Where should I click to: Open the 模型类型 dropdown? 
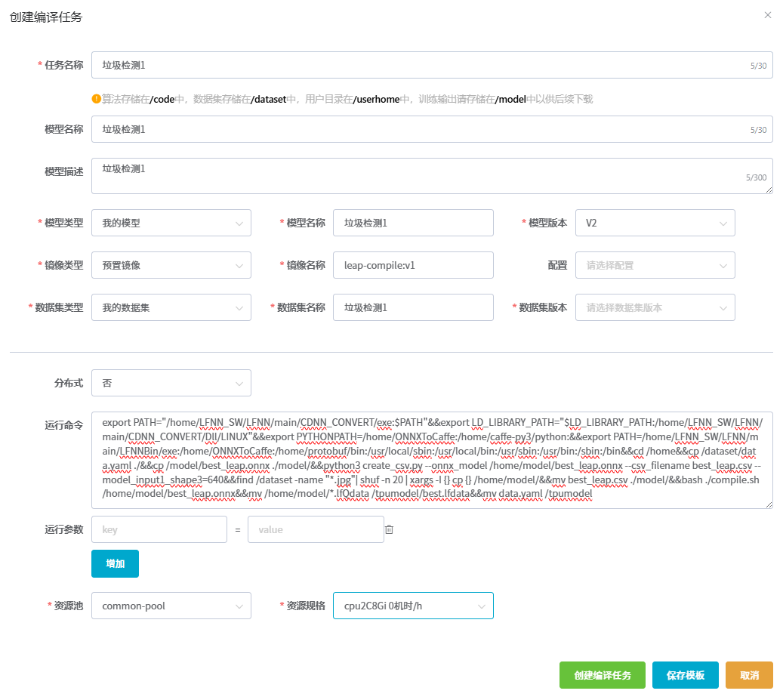click(171, 223)
